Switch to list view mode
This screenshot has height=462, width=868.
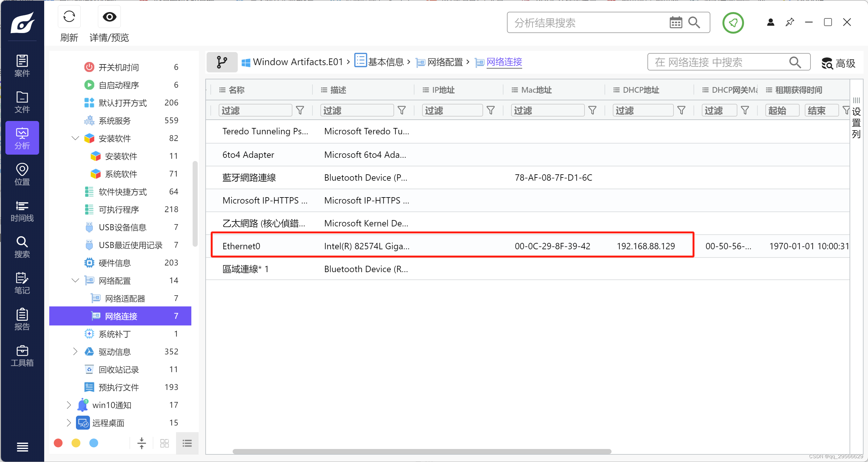187,443
